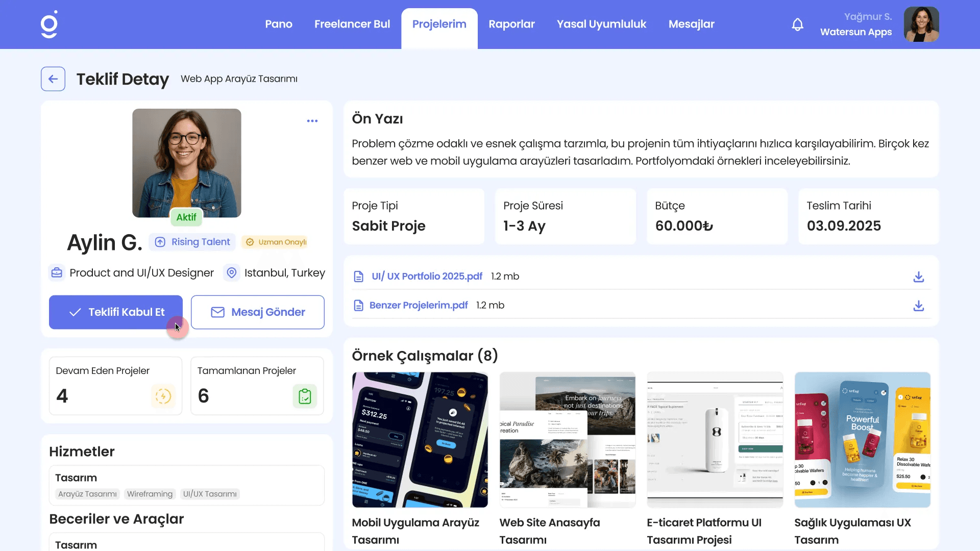Click the user avatar photo
980x551 pixels.
[921, 24]
